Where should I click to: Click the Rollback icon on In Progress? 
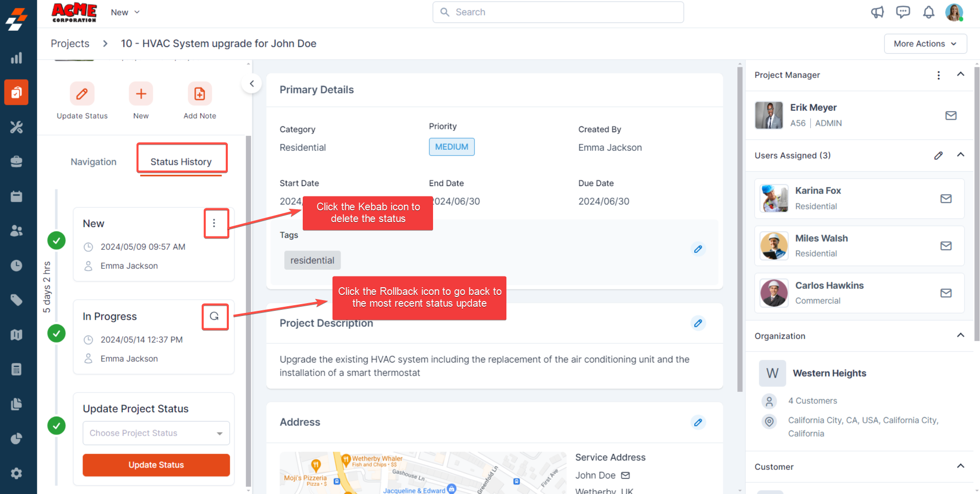(x=214, y=317)
